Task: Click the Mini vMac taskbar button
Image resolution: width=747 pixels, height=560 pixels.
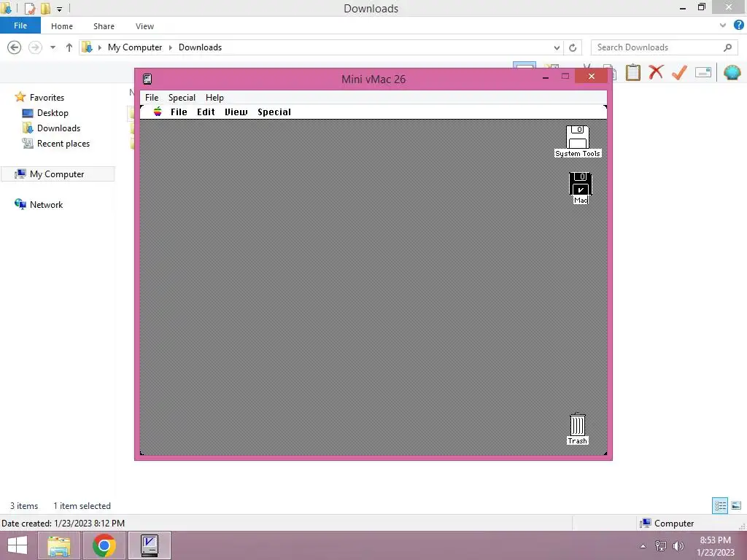Action: click(x=150, y=545)
